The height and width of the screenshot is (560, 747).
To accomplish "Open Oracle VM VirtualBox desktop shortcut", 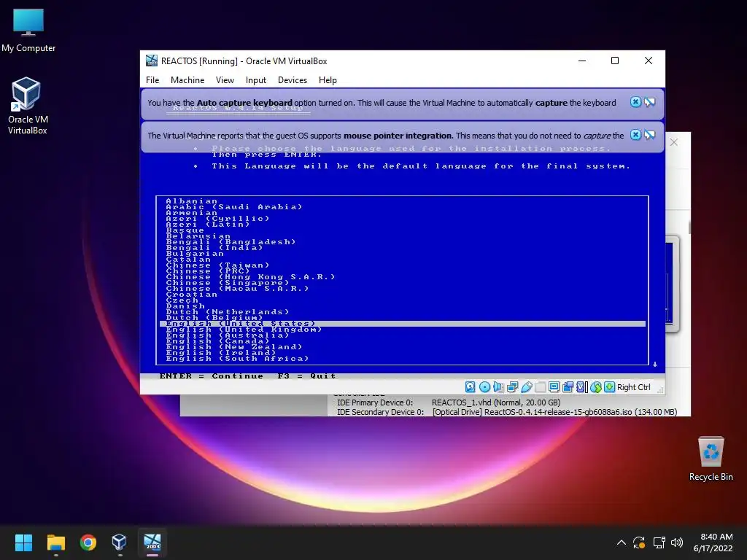I will pyautogui.click(x=27, y=106).
